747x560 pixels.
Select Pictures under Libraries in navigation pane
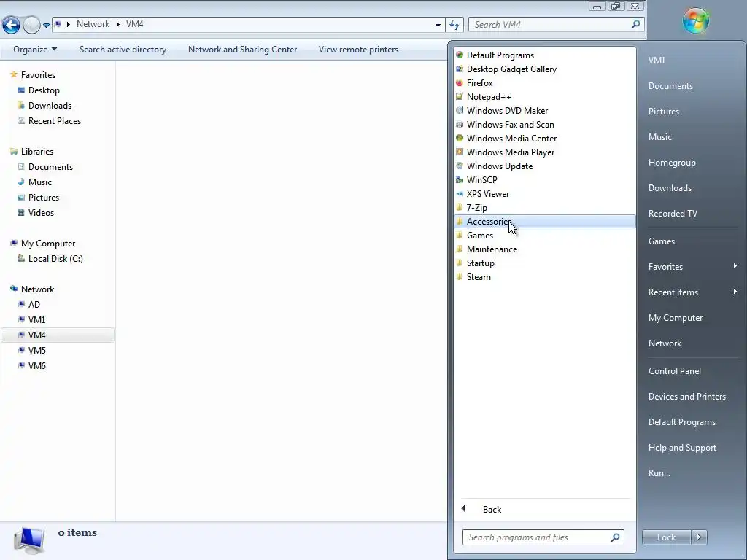(43, 197)
